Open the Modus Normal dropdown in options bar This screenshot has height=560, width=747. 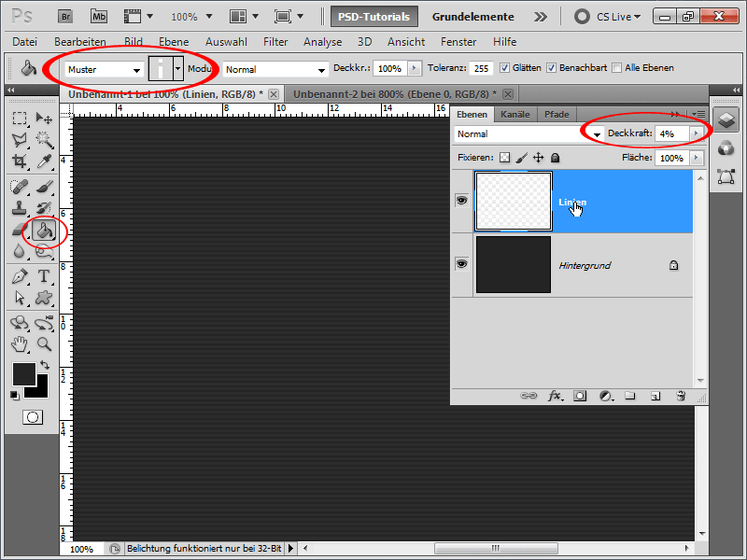pyautogui.click(x=275, y=69)
